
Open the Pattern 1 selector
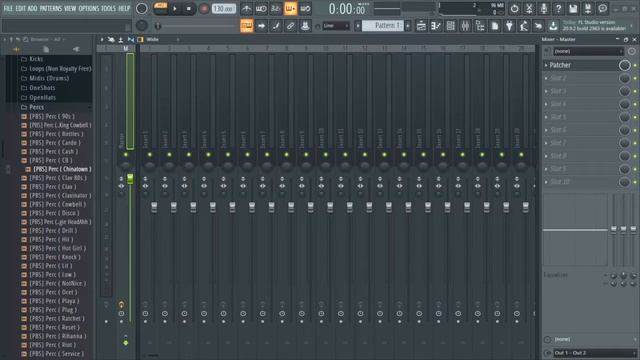[x=382, y=26]
